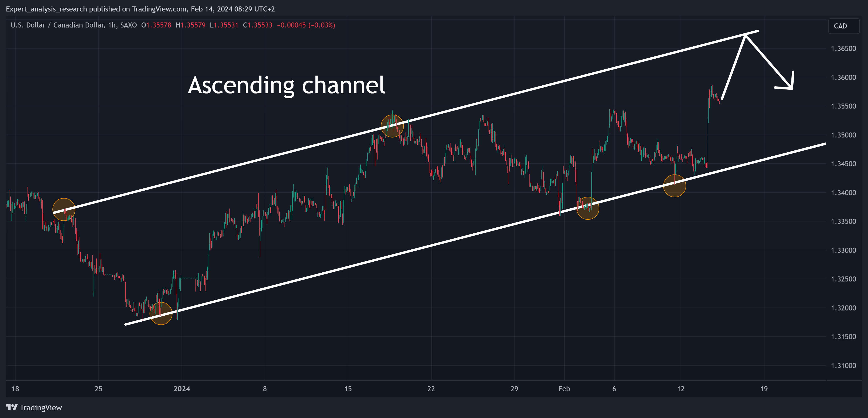Click the 1.33000 price axis label
Viewport: 868px width, 418px height.
pyautogui.click(x=843, y=250)
